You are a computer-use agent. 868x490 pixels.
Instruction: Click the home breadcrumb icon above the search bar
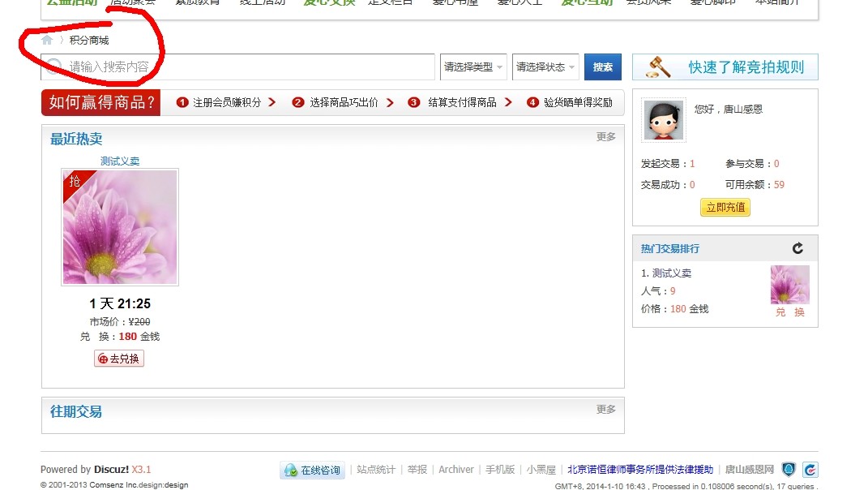coord(45,39)
